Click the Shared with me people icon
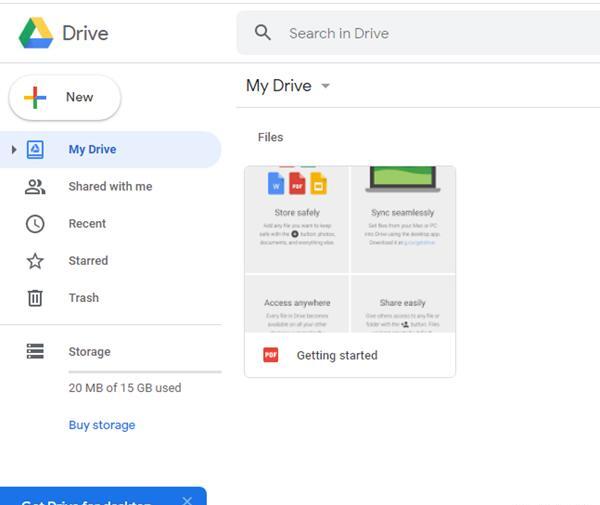Image resolution: width=600 pixels, height=505 pixels. (35, 187)
